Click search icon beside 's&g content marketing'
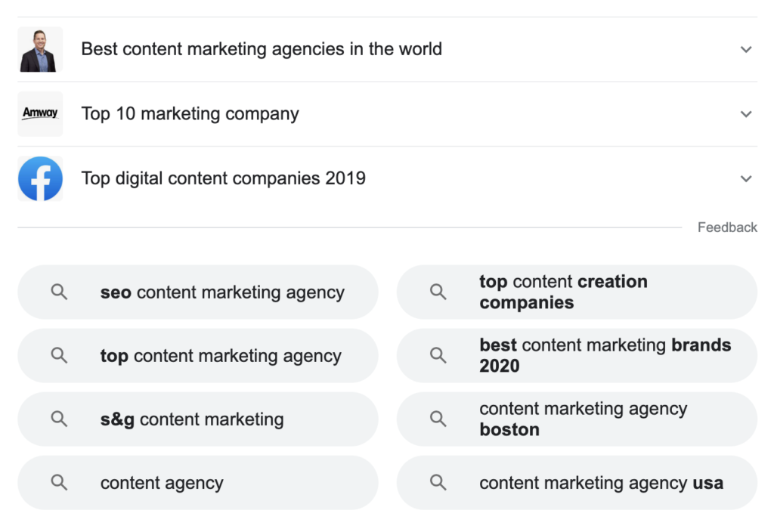The image size is (774, 532). (59, 419)
